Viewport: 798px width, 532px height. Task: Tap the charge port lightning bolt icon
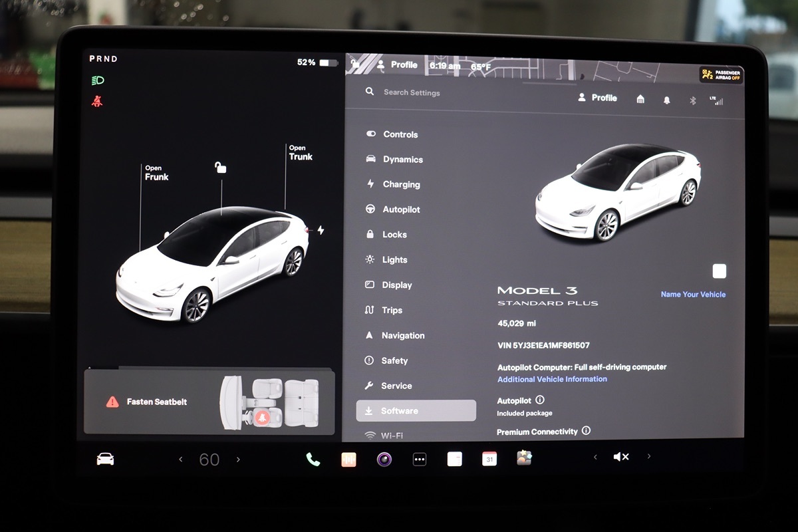(x=321, y=230)
